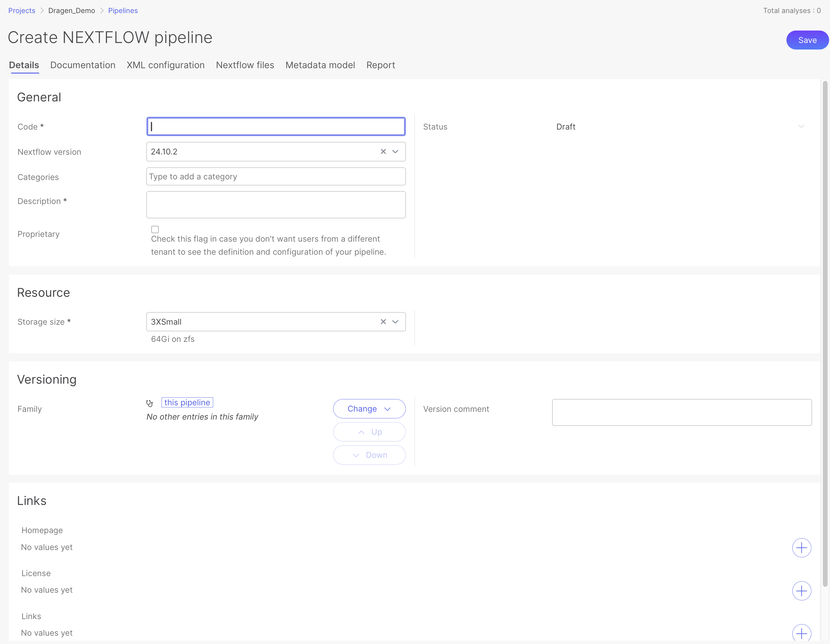The height and width of the screenshot is (644, 830).
Task: Add a Links section value
Action: point(801,633)
